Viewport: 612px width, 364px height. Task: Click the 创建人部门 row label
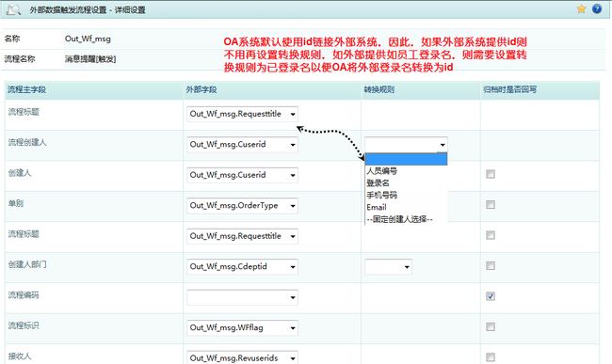point(27,264)
